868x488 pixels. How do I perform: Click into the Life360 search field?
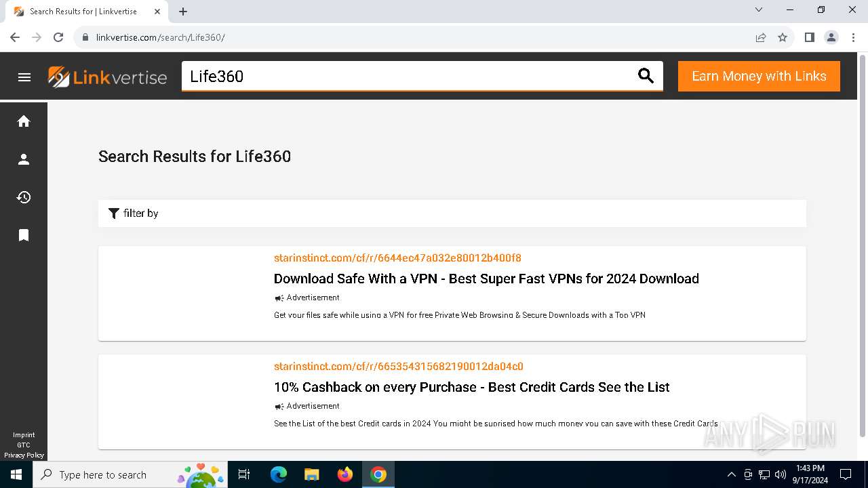407,76
